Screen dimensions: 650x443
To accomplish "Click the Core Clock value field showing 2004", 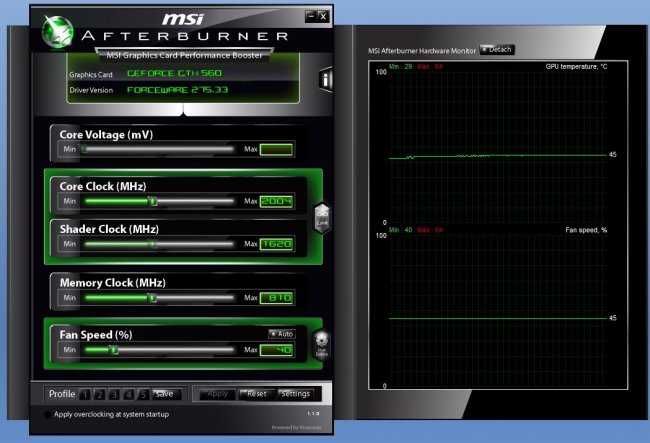I will point(276,201).
